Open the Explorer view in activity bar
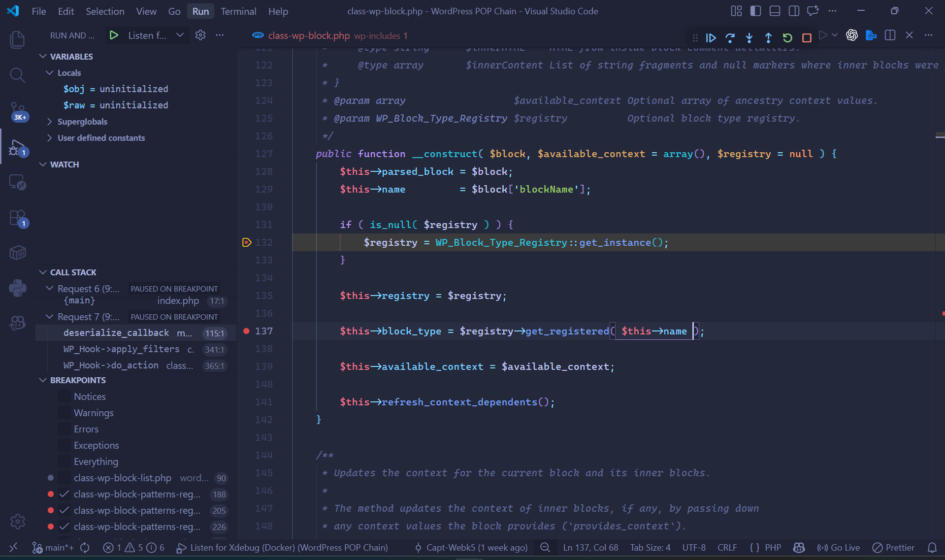Viewport: 945px width, 560px height. [x=18, y=39]
